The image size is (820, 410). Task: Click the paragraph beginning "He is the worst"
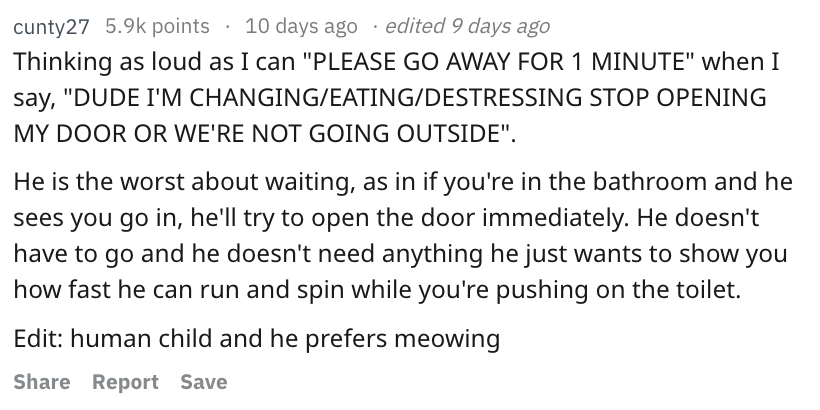[403, 235]
